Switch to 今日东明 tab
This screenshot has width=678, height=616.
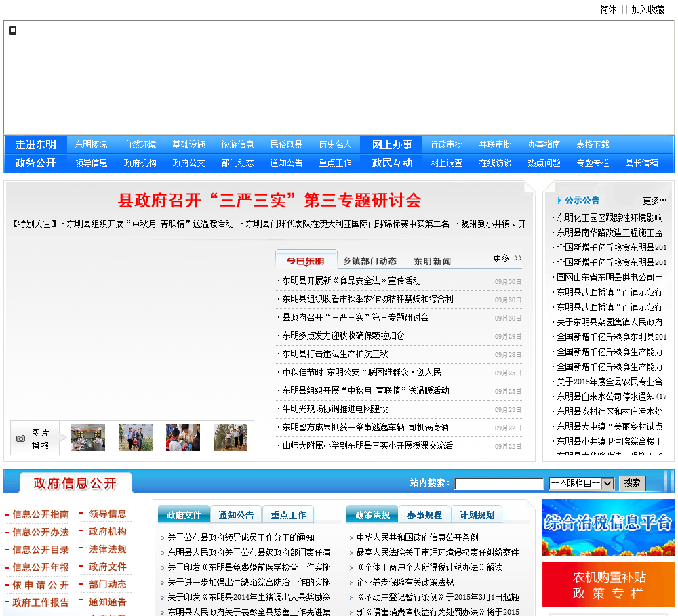[306, 261]
